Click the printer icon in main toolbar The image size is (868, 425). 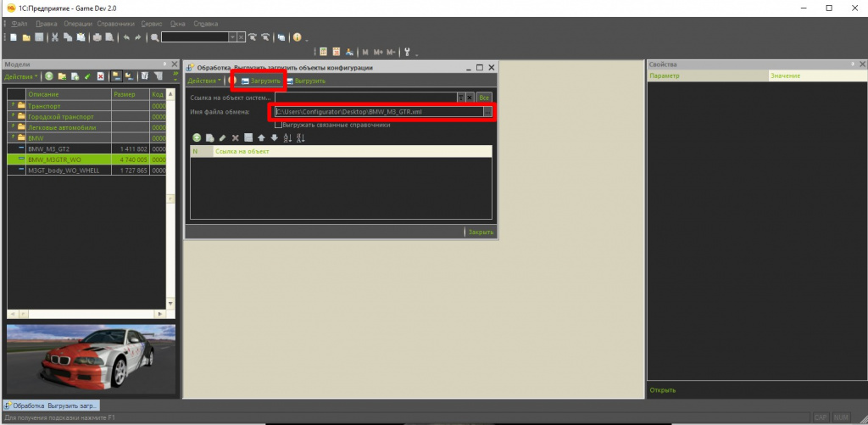point(97,37)
